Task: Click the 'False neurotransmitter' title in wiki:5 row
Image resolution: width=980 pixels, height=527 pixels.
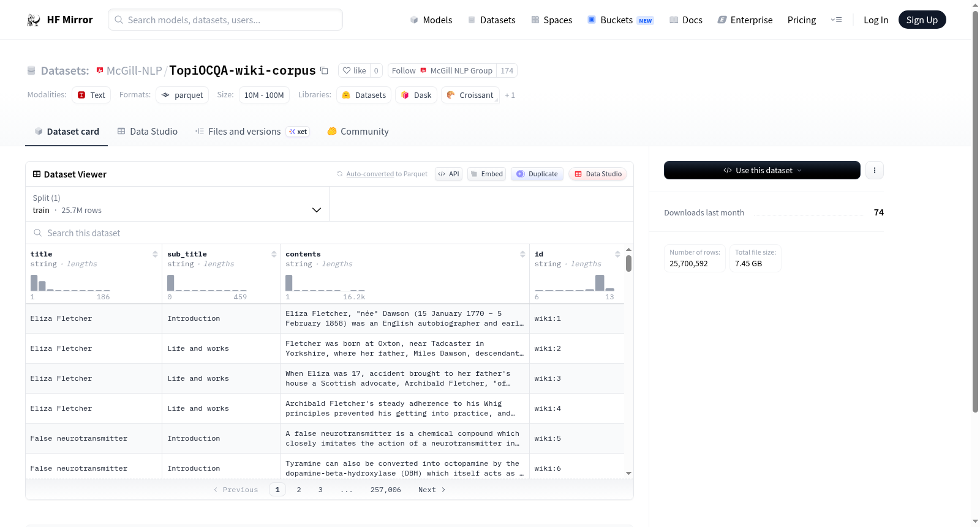Action: point(79,438)
